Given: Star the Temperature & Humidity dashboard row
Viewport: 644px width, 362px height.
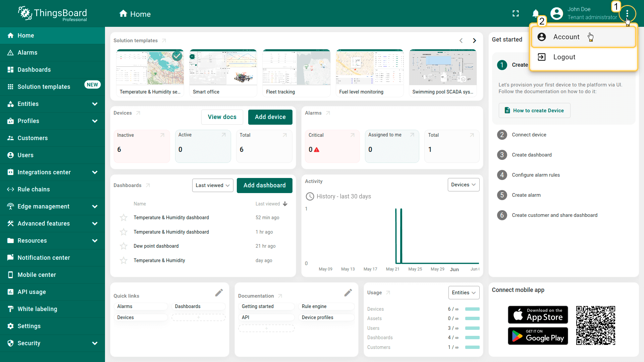Looking at the screenshot, I should pyautogui.click(x=123, y=260).
